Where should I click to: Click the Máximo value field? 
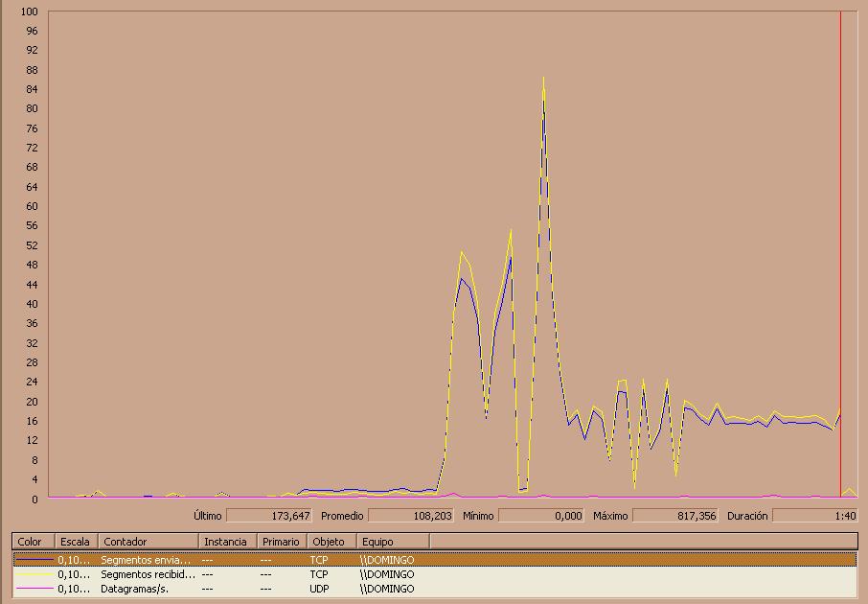point(675,516)
